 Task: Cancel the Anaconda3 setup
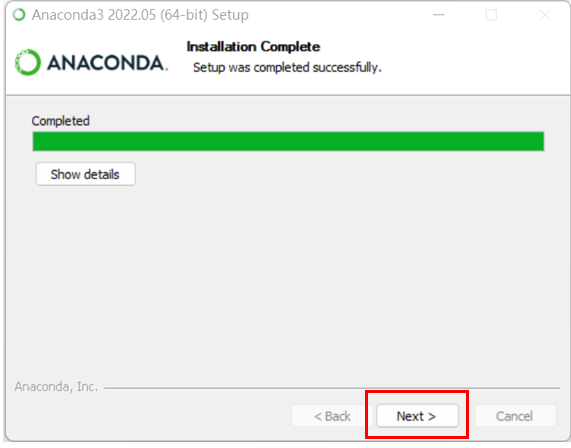click(515, 416)
